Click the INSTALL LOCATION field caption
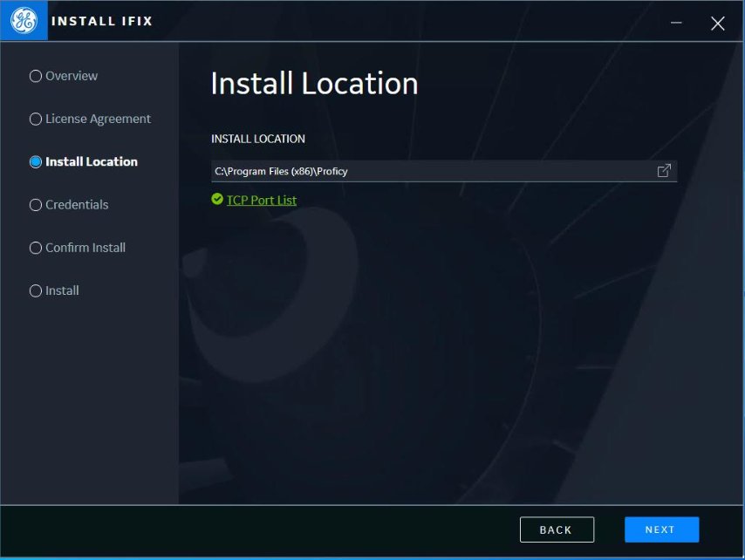The image size is (745, 560). 258,139
